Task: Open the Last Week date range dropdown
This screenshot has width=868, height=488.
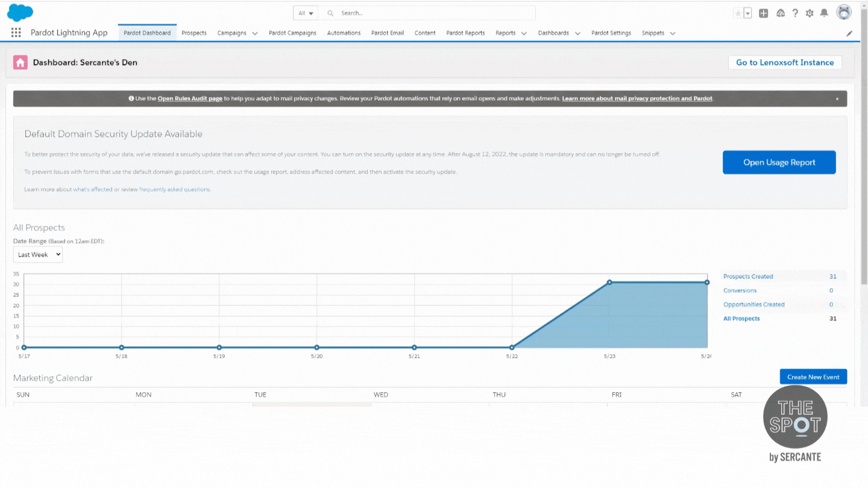Action: 38,255
